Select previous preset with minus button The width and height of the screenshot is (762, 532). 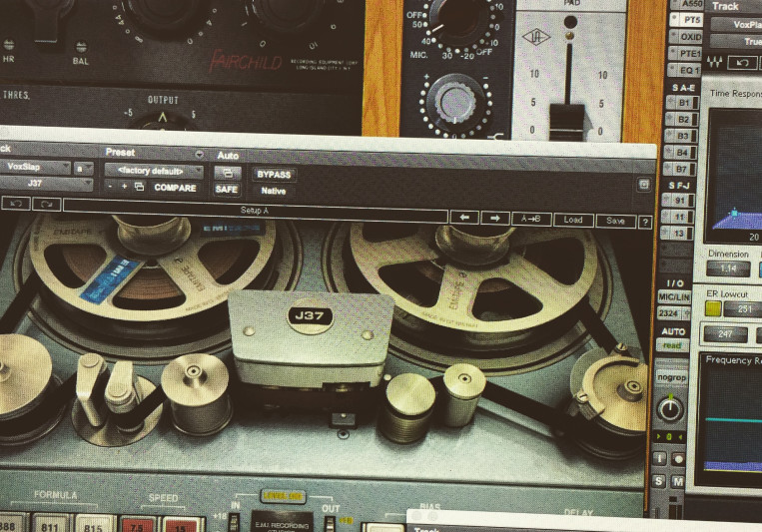pos(110,186)
